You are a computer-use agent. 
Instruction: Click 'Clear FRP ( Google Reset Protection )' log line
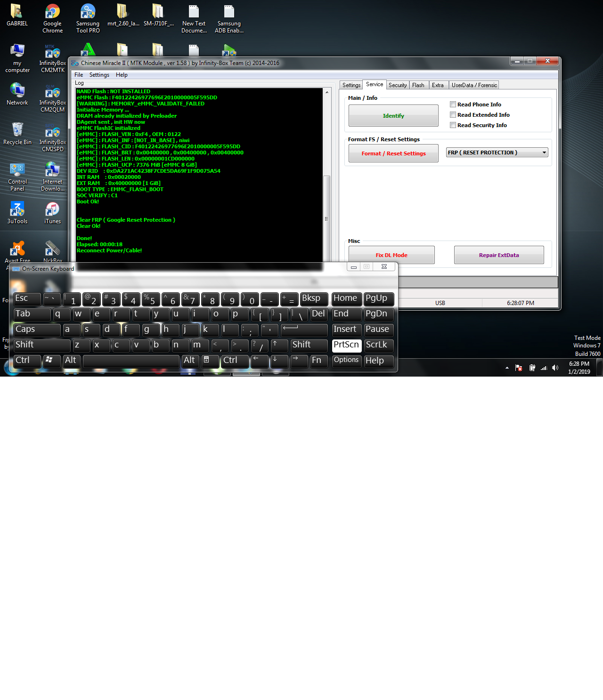click(126, 220)
